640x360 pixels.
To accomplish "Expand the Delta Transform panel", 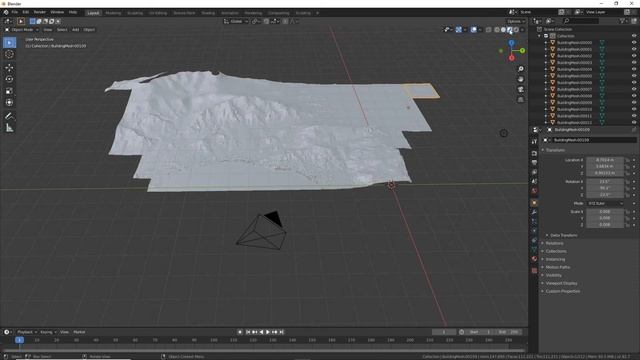I will (x=562, y=236).
